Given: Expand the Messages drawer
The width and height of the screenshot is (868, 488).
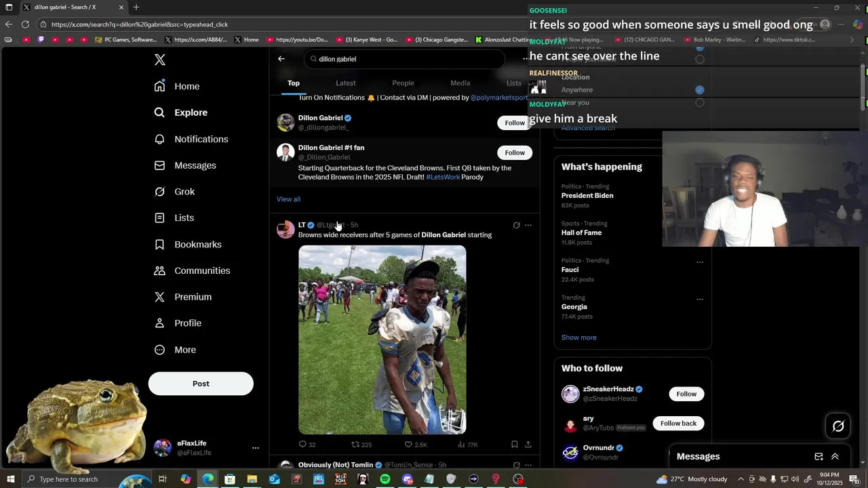Looking at the screenshot, I should 835,457.
